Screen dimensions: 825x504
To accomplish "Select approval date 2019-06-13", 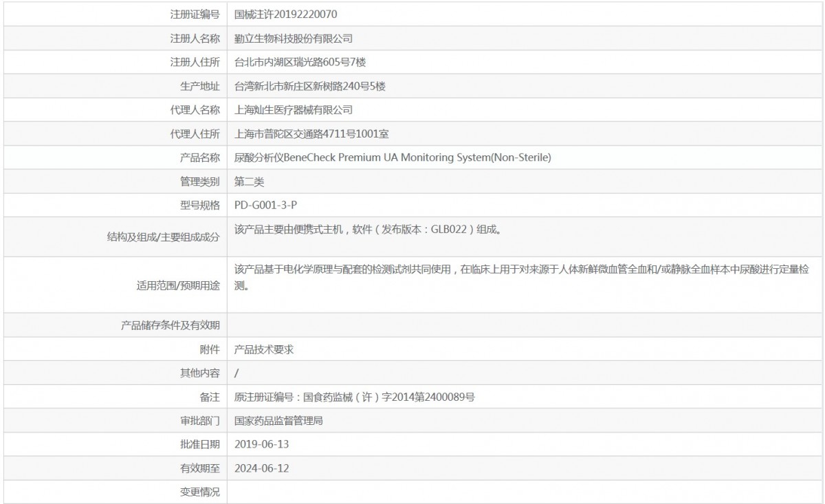I will click(x=262, y=444).
